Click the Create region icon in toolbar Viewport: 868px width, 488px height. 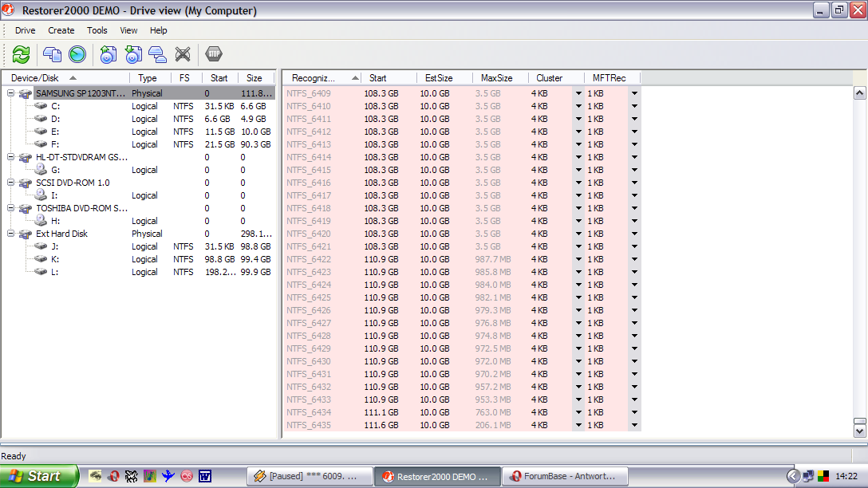52,54
